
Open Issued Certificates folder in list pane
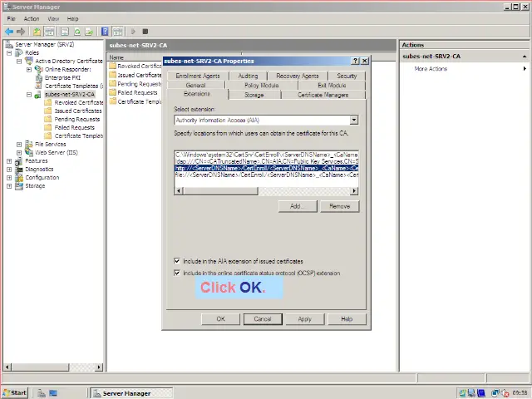(137, 75)
